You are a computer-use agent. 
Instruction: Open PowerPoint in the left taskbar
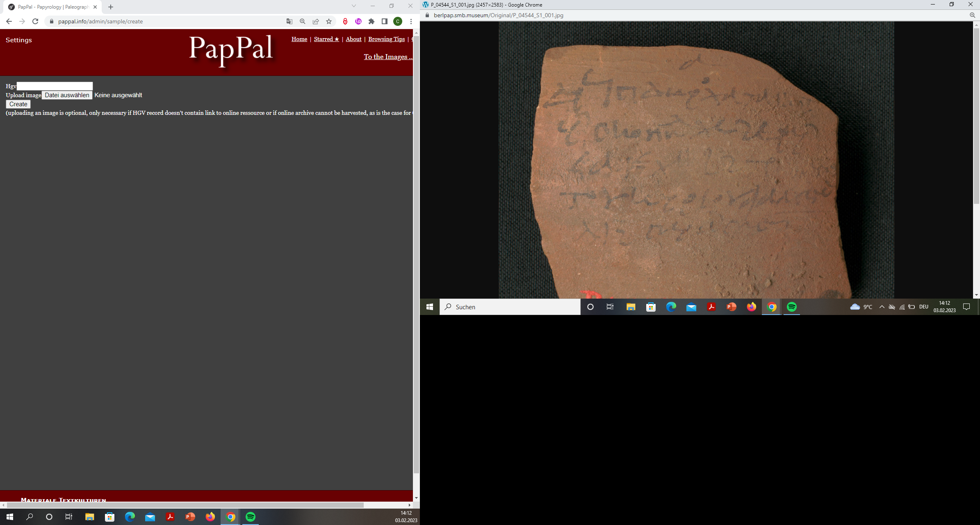click(x=190, y=517)
